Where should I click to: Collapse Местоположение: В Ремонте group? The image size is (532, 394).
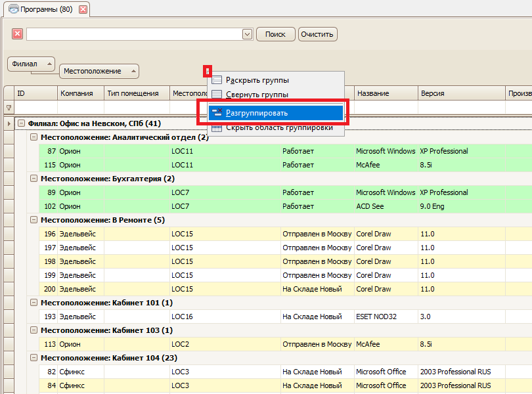(33, 220)
